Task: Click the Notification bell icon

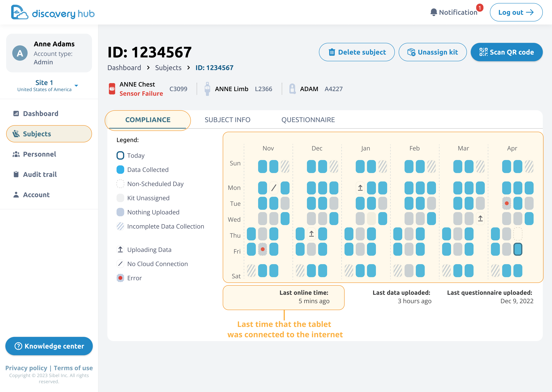Action: coord(434,12)
